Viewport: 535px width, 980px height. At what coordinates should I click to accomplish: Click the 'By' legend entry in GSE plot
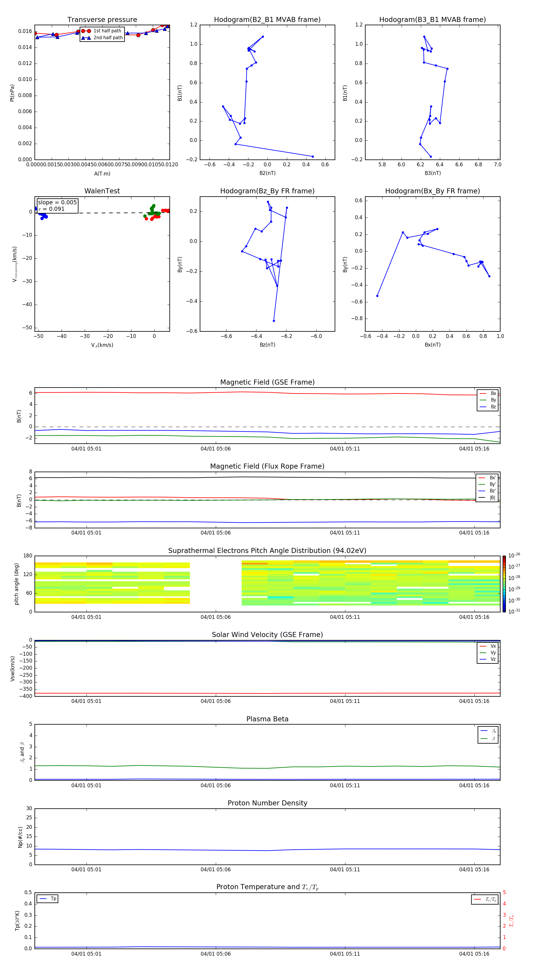pos(488,400)
